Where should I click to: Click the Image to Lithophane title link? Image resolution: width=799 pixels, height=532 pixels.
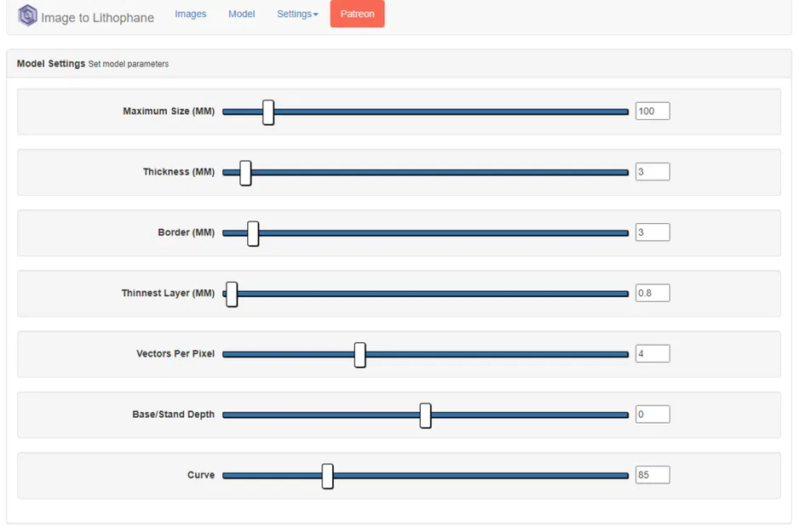97,17
